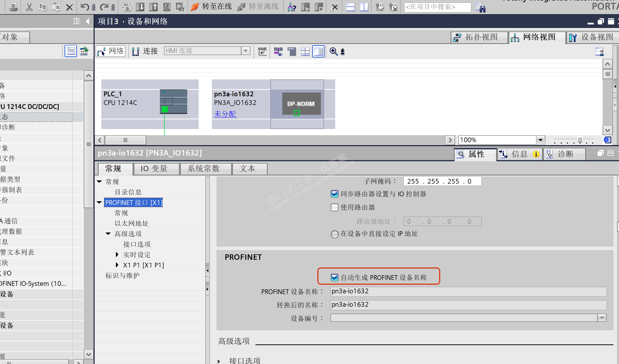Click the Network (网络) button icon

point(110,51)
